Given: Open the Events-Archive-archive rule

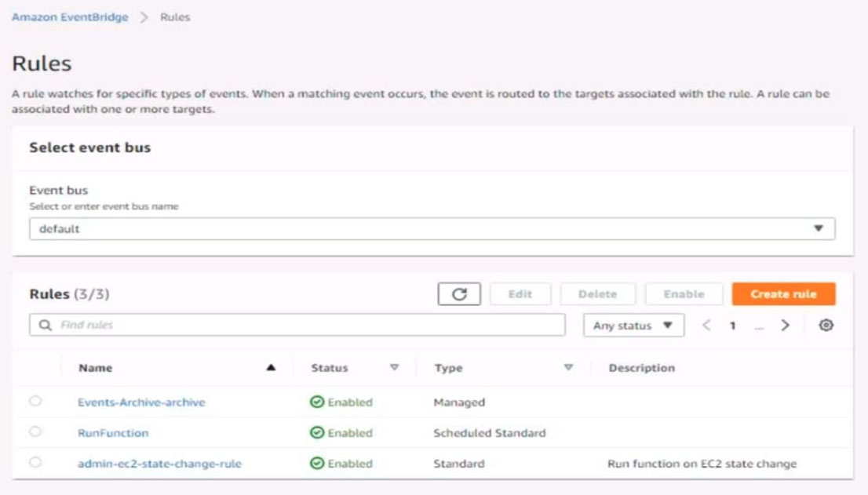Looking at the screenshot, I should pos(141,402).
